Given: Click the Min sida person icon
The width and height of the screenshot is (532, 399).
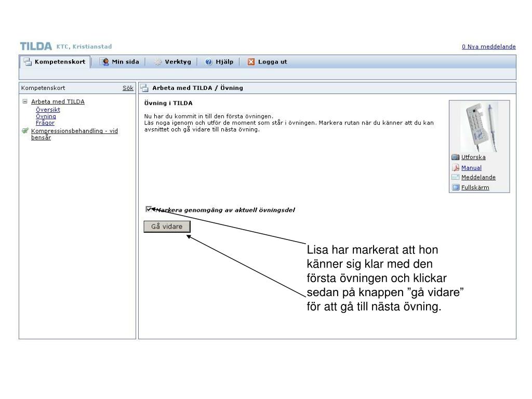Looking at the screenshot, I should [x=104, y=62].
